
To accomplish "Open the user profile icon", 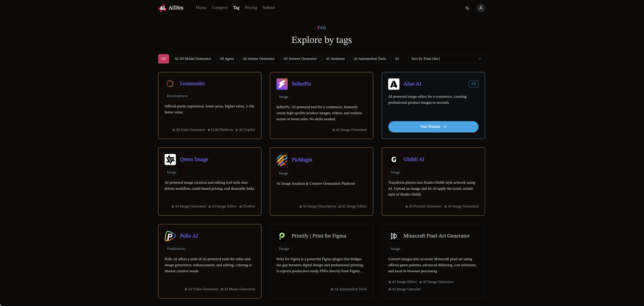I will [x=481, y=8].
